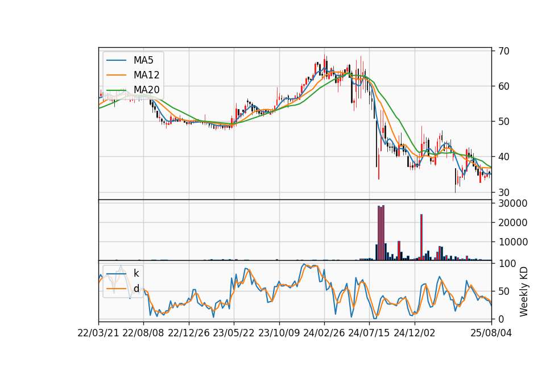Click the date label 24/07/15
Viewport: 546px width, 392px height.
[369, 333]
